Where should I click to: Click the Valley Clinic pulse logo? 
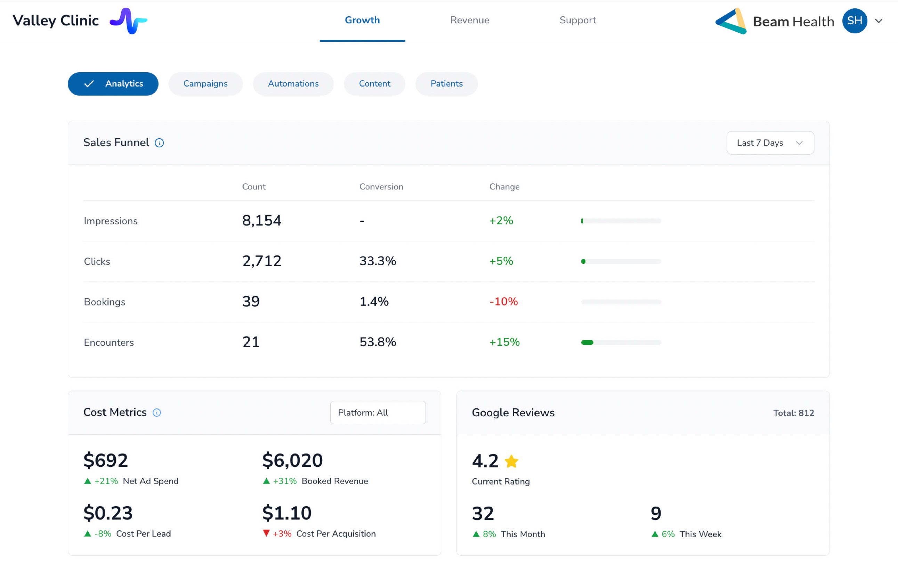[128, 21]
